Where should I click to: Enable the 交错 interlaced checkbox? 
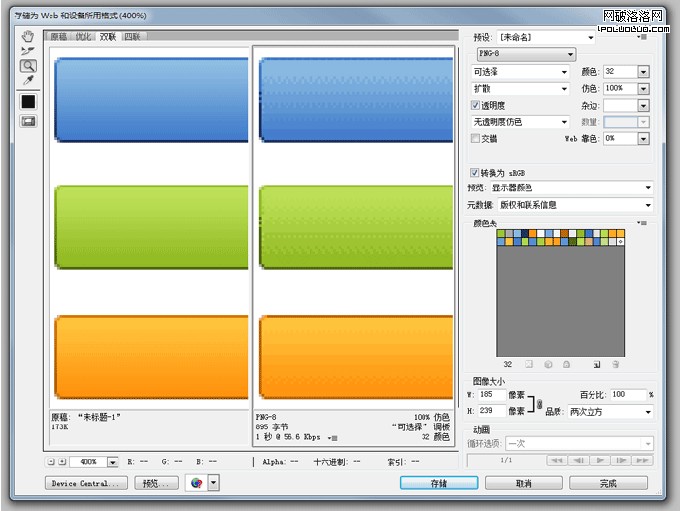pyautogui.click(x=476, y=139)
